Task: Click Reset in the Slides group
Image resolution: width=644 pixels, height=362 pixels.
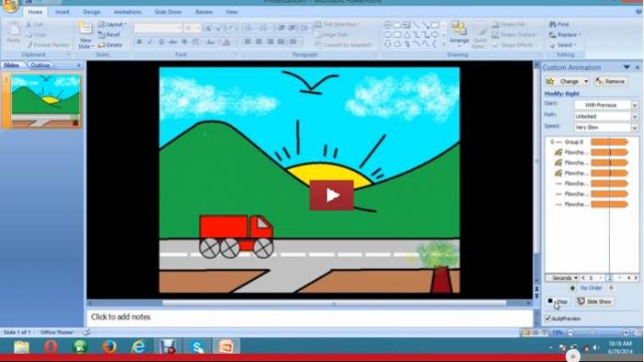Action: pyautogui.click(x=109, y=35)
